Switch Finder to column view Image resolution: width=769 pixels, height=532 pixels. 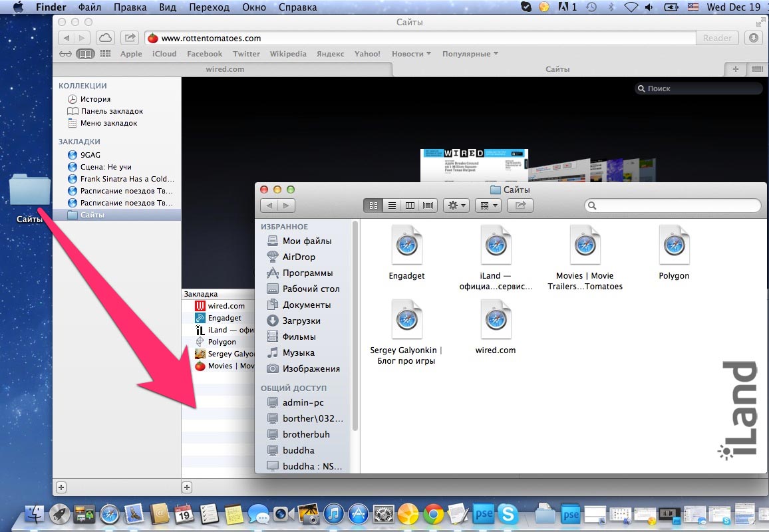[x=410, y=205]
